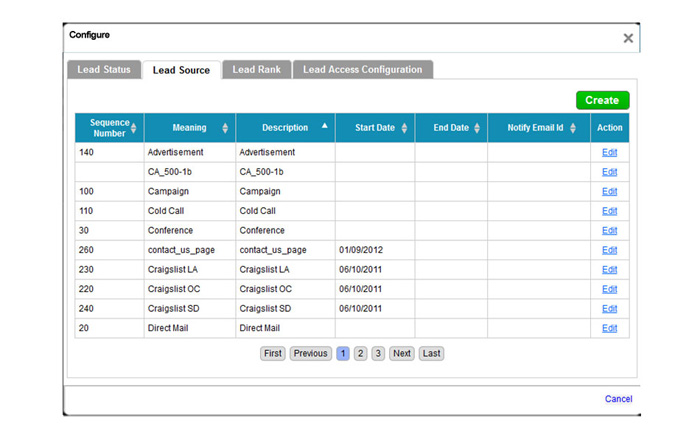Screen dimensions: 700x432
Task: Click Edit for contact_us_page entry
Action: tap(609, 250)
